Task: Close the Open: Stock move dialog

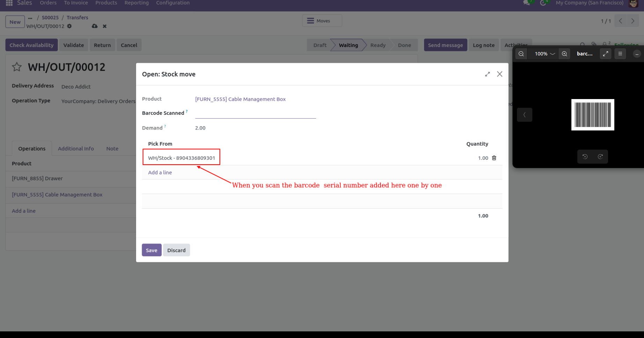Action: point(500,74)
